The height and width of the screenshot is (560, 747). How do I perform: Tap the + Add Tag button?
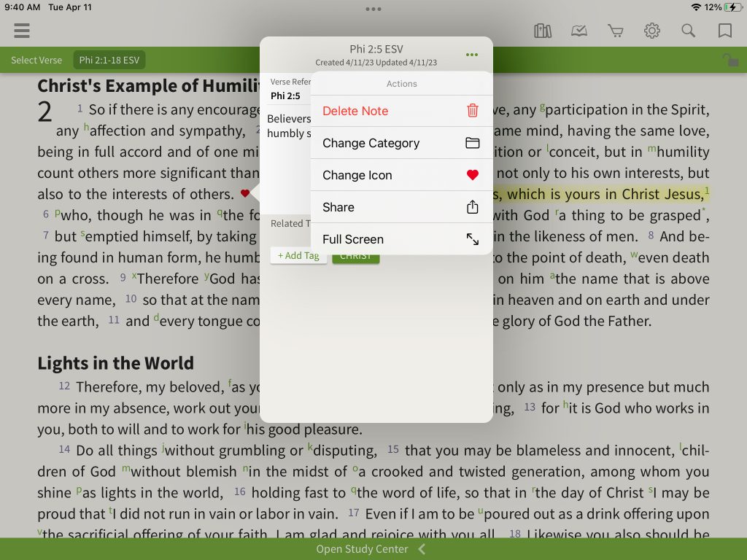(x=298, y=256)
